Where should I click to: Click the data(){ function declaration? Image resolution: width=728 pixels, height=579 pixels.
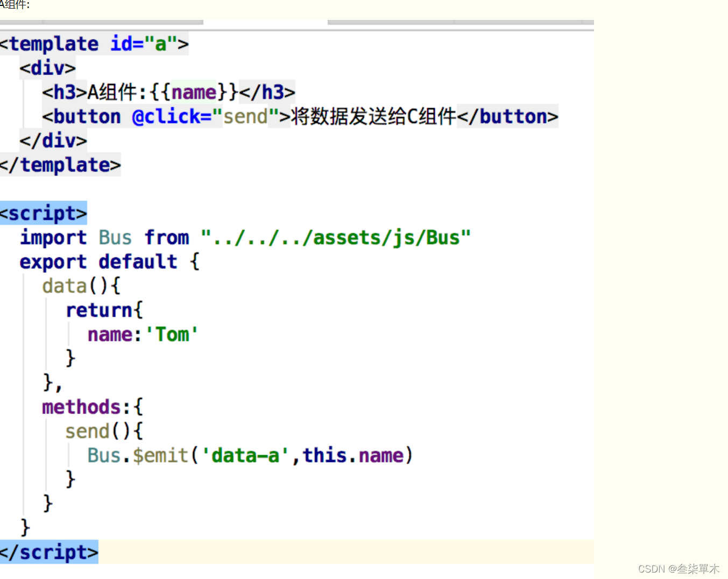click(x=81, y=286)
